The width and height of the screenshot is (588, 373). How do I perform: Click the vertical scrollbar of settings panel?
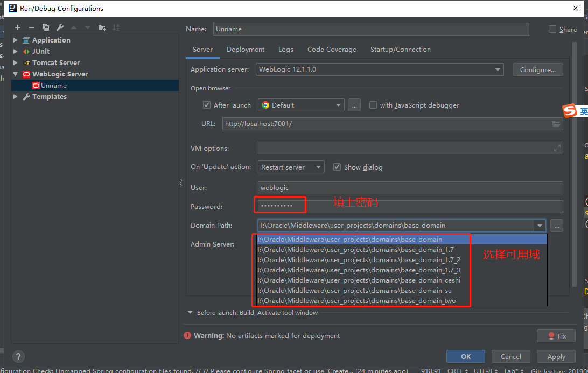point(574,165)
